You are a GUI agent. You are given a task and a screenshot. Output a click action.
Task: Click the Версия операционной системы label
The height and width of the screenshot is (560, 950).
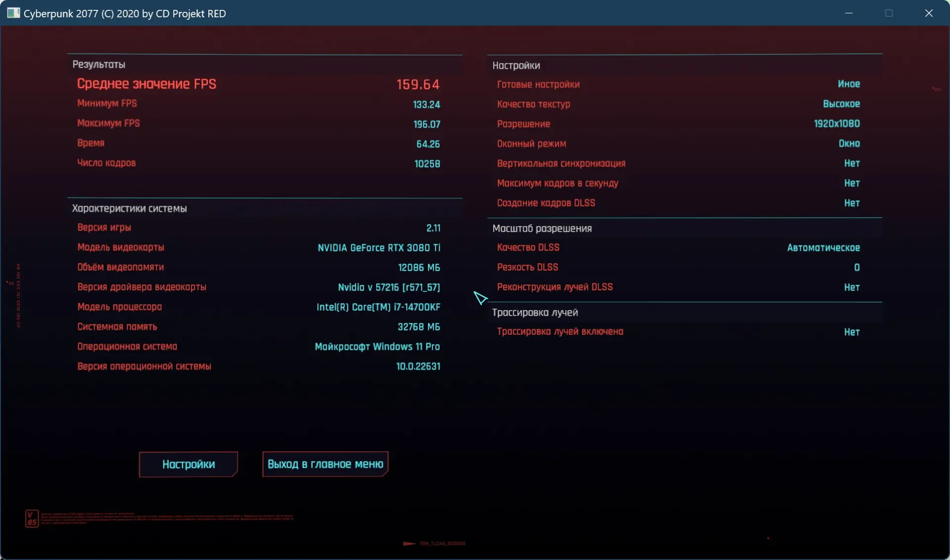click(x=144, y=366)
